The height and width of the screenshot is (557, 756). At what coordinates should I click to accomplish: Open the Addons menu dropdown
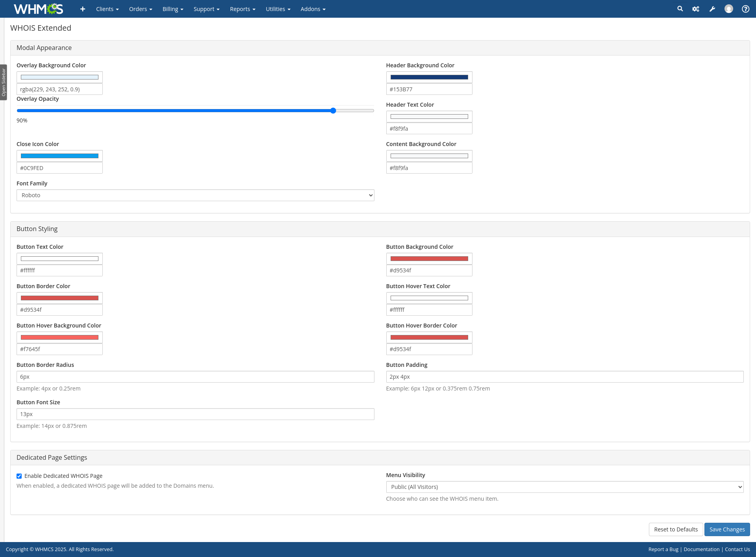pos(313,9)
